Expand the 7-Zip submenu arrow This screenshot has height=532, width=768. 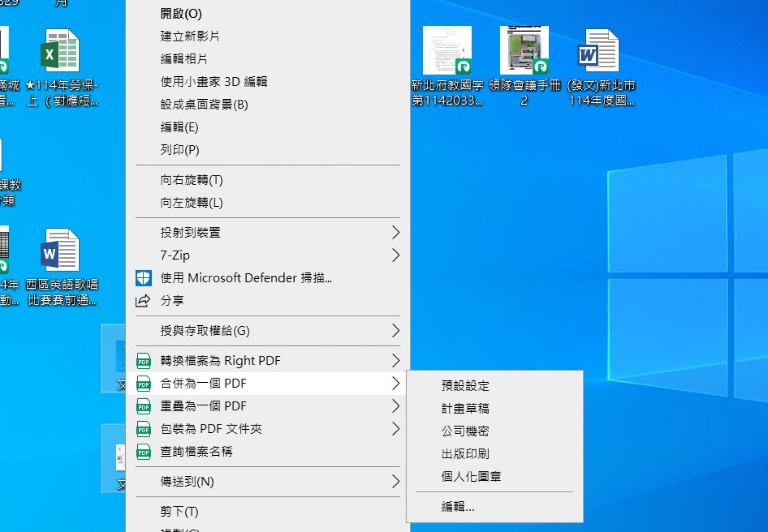(x=396, y=255)
